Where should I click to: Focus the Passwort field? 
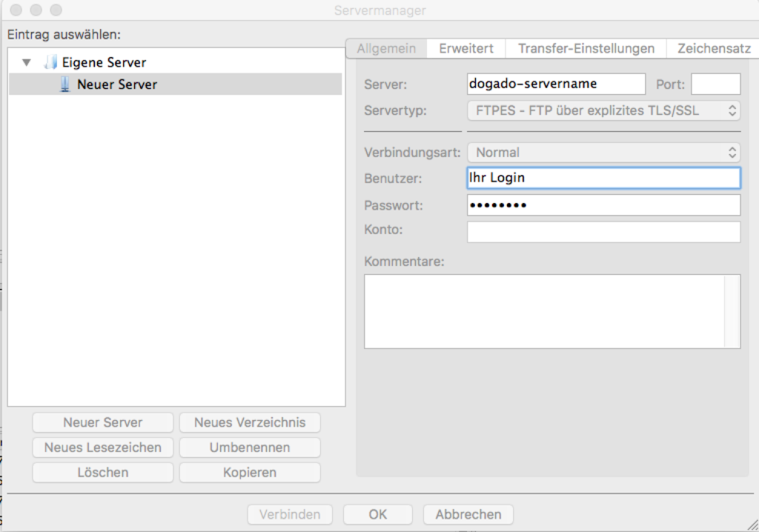(604, 205)
